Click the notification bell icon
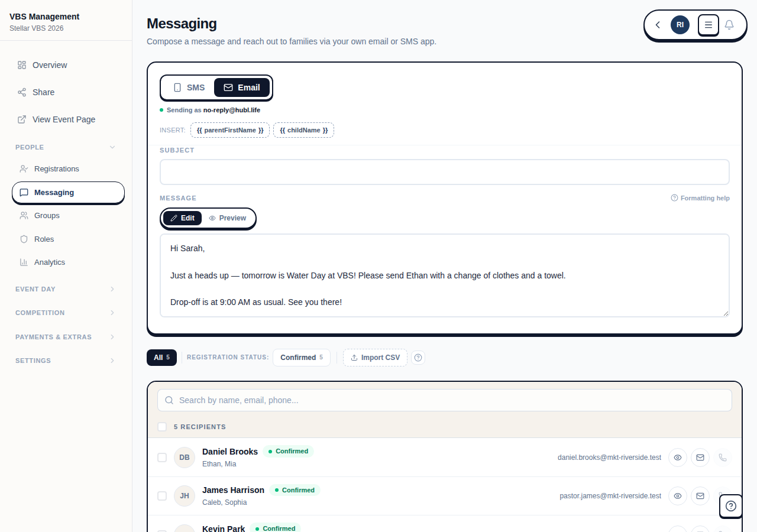 tap(729, 25)
